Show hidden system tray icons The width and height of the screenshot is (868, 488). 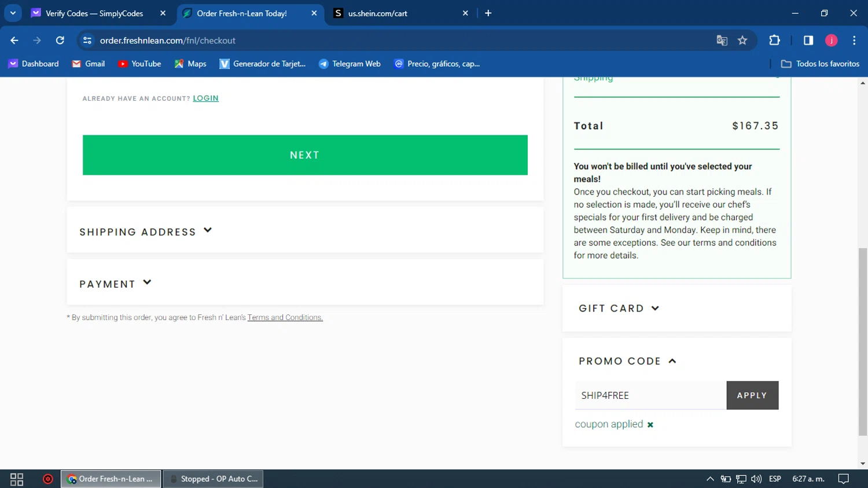click(x=710, y=479)
